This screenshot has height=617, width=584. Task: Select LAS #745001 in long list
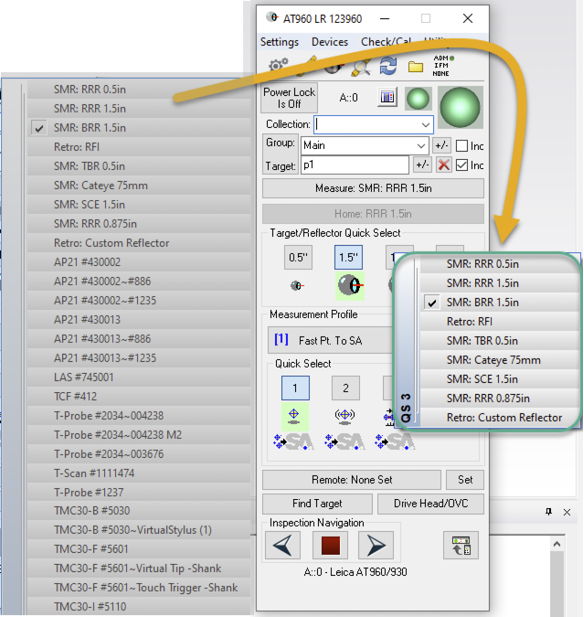coord(139,377)
